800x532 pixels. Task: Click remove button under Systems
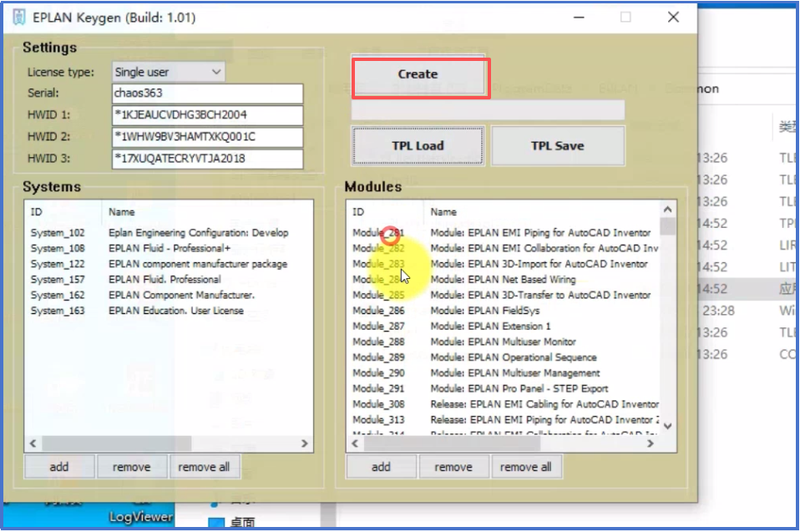tap(132, 467)
